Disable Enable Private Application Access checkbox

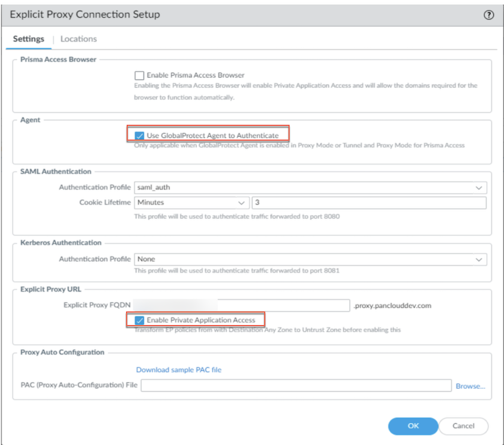coord(139,320)
